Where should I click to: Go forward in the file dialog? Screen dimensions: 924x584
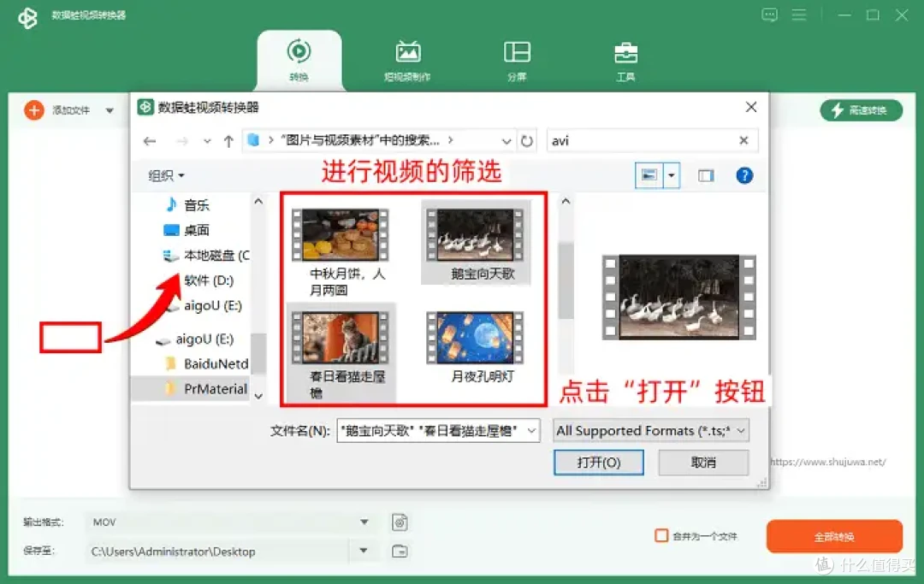pyautogui.click(x=182, y=141)
